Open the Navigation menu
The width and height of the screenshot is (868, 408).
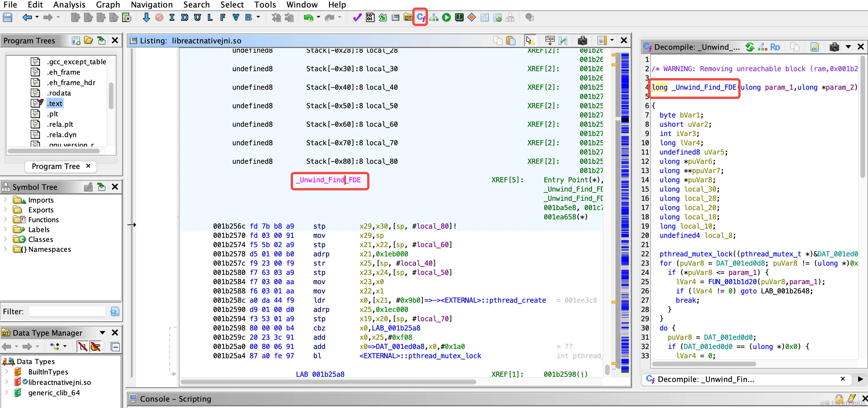tap(152, 5)
